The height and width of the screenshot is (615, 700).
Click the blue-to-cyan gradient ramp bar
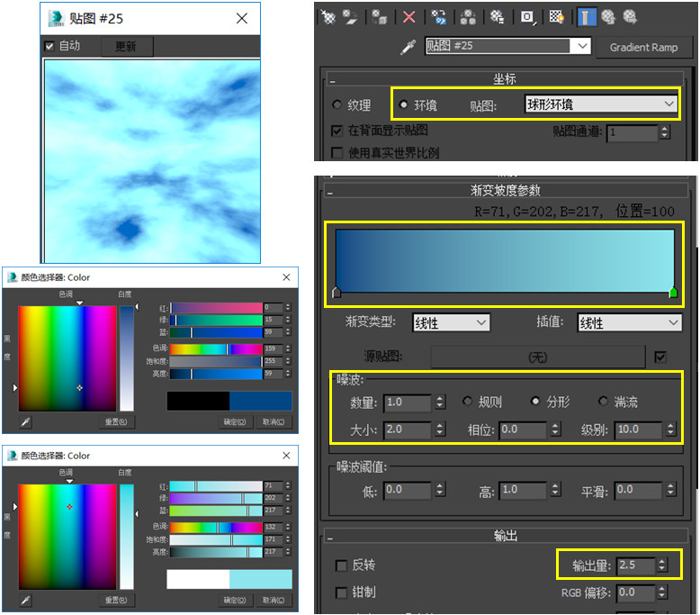tap(505, 260)
